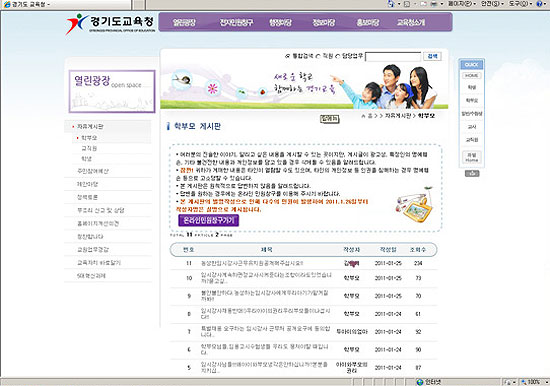Click the IE icon on 경기도 교육청 tab
This screenshot has height=386, width=550.
tap(7, 4)
